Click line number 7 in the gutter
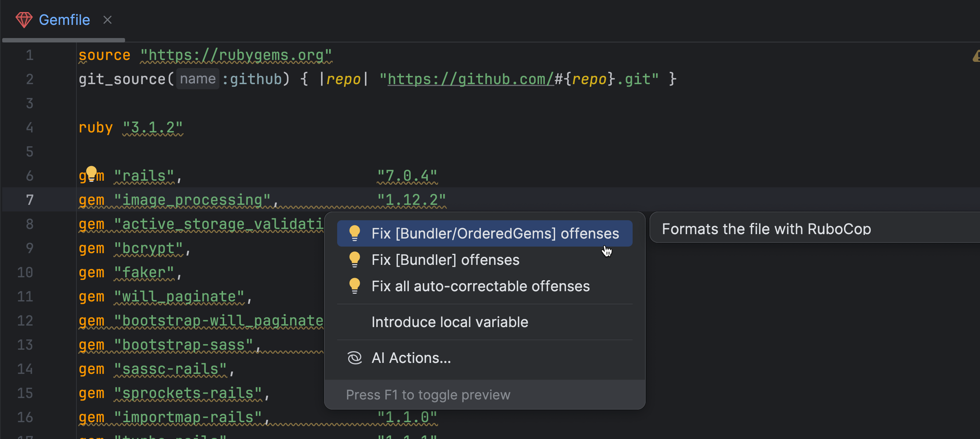 tap(30, 200)
